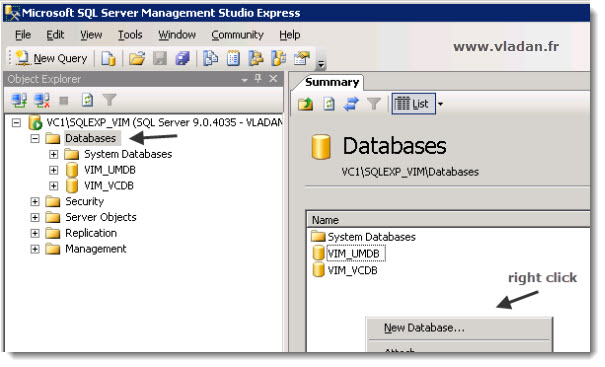
Task: Expand VIM_UMDB in Object Explorer tree
Action: pos(53,170)
